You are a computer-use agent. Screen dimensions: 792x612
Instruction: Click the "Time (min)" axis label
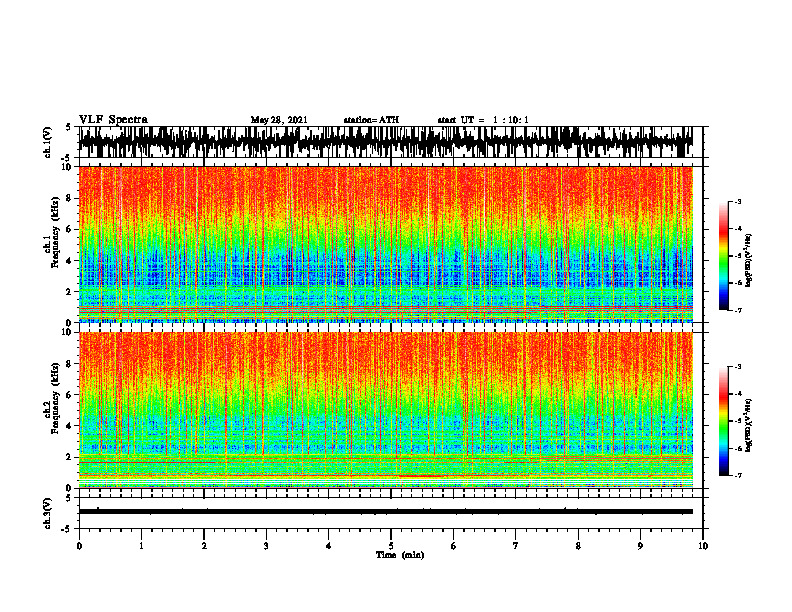400,555
